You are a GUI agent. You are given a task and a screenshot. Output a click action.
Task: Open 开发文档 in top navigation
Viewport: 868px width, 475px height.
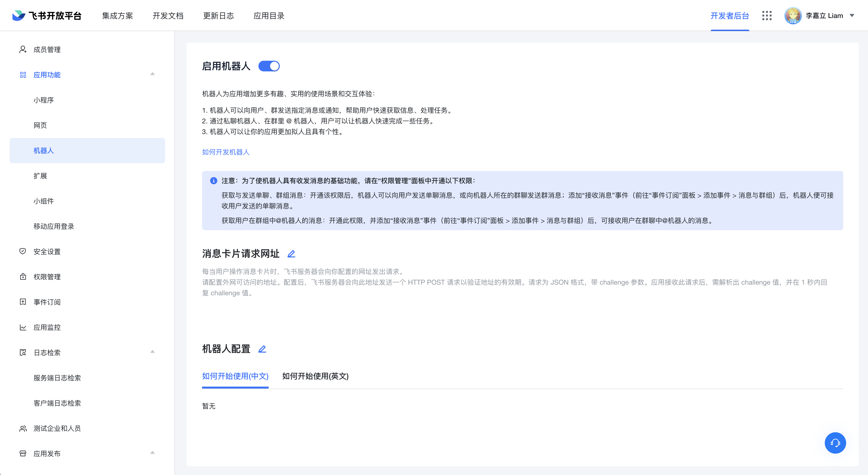168,16
